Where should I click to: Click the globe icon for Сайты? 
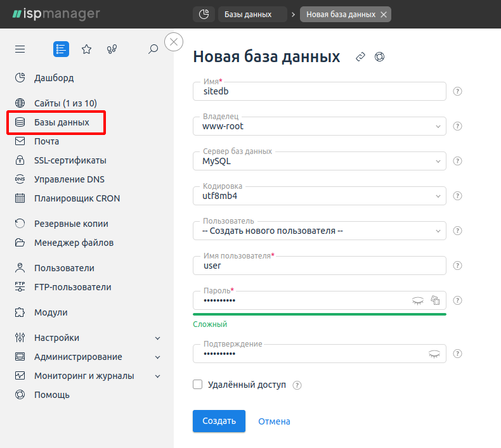click(20, 103)
